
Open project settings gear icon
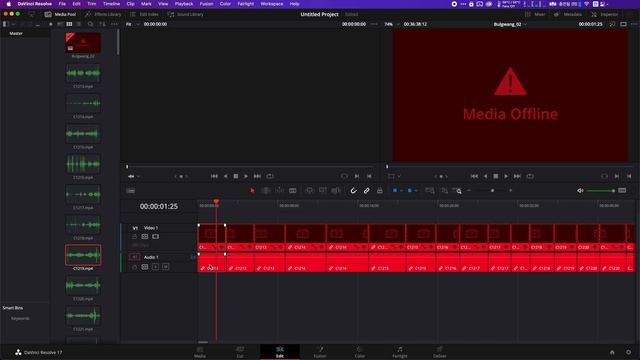pyautogui.click(x=628, y=352)
